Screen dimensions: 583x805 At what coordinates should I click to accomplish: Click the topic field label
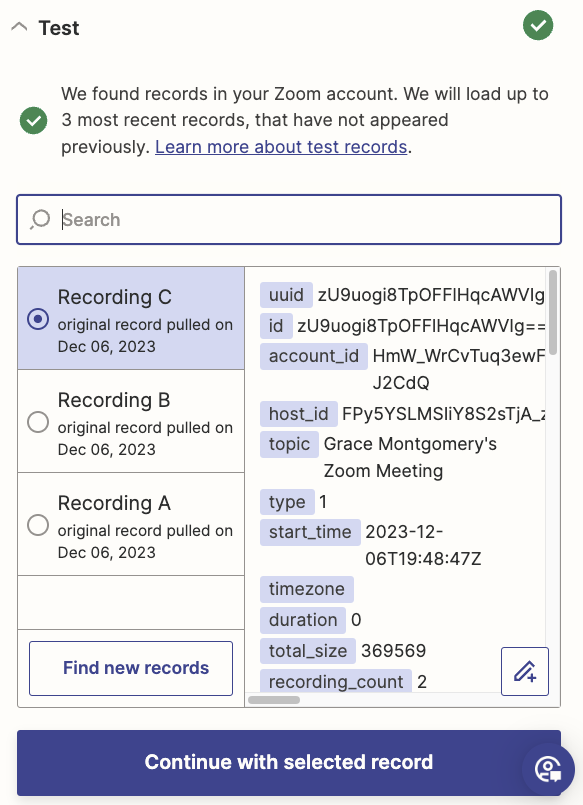pos(289,444)
